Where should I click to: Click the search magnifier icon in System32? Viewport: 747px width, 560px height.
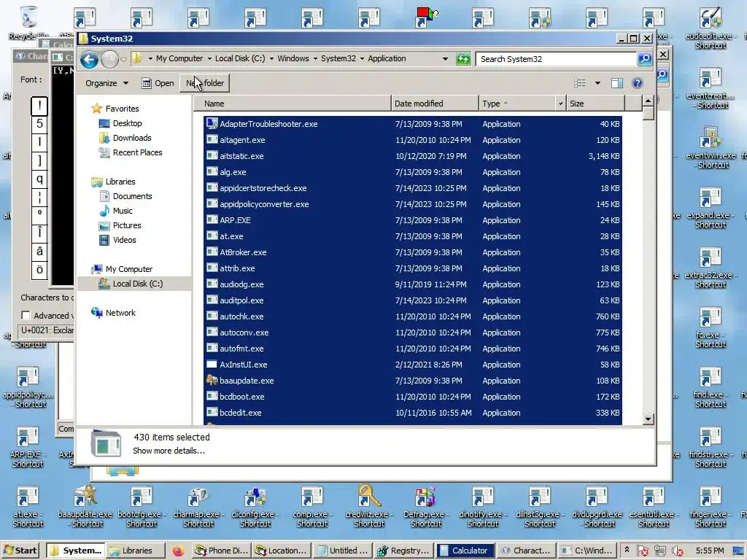(x=645, y=58)
